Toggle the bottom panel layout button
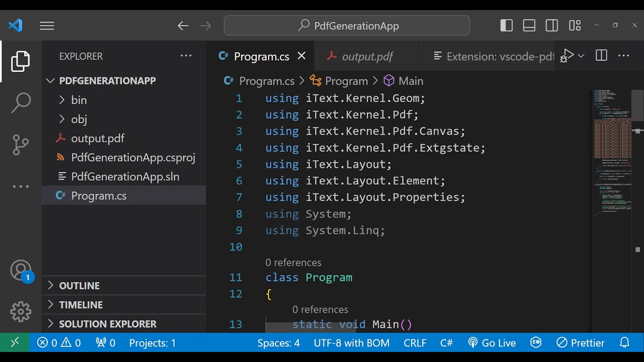 (x=529, y=26)
